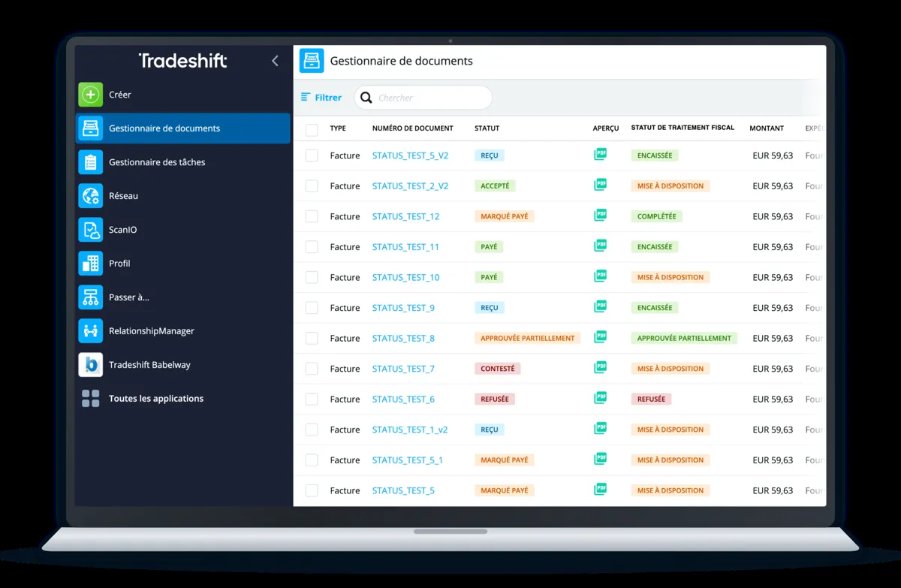The width and height of the screenshot is (901, 588).
Task: Open Gestionnaire de documents sidebar icon
Action: 91,128
